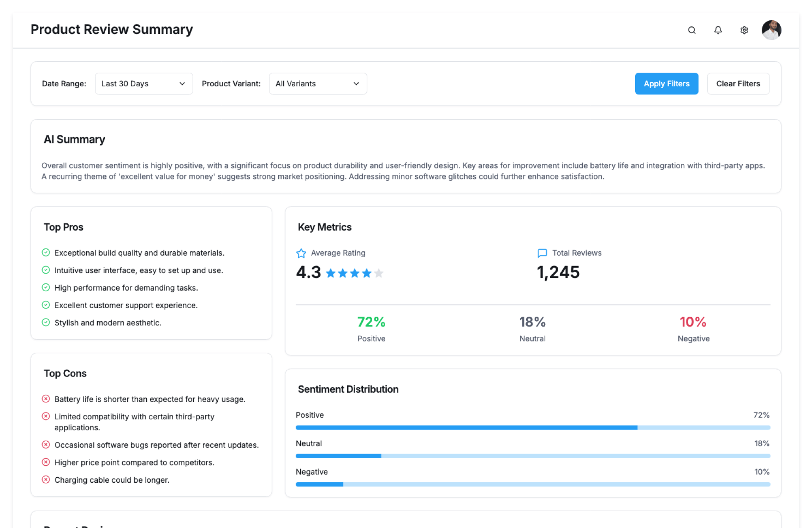Click the Negative sentiment distribution bar
812x528 pixels.
532,484
